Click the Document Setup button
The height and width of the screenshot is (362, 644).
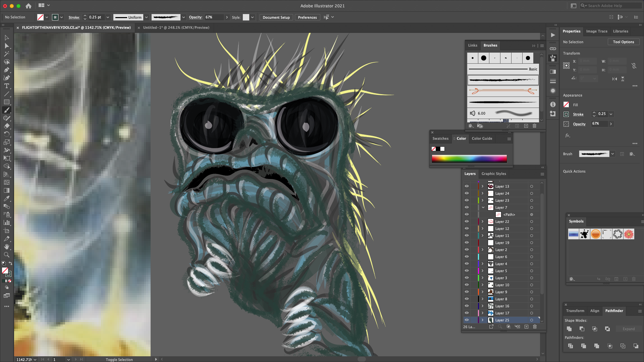[276, 17]
